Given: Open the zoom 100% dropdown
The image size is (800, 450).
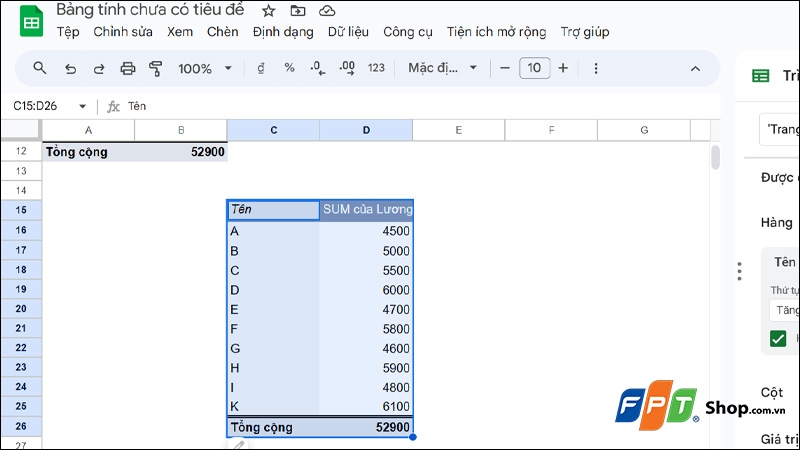Looking at the screenshot, I should (x=205, y=68).
